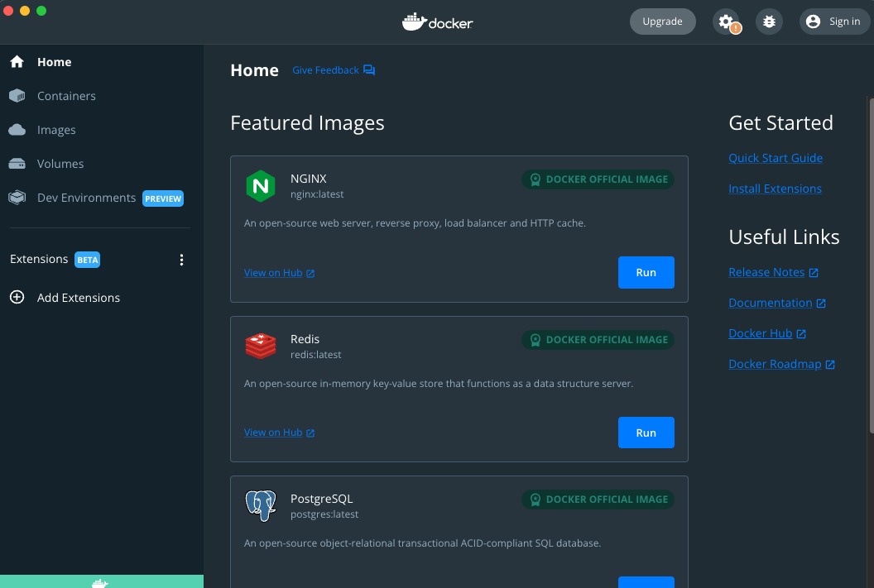Click the Get Started heading
874x588 pixels.
780,123
